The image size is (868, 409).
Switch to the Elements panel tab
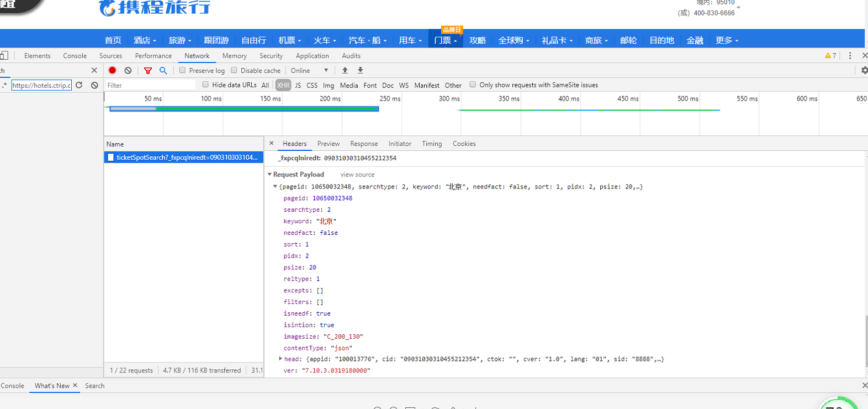click(x=38, y=56)
